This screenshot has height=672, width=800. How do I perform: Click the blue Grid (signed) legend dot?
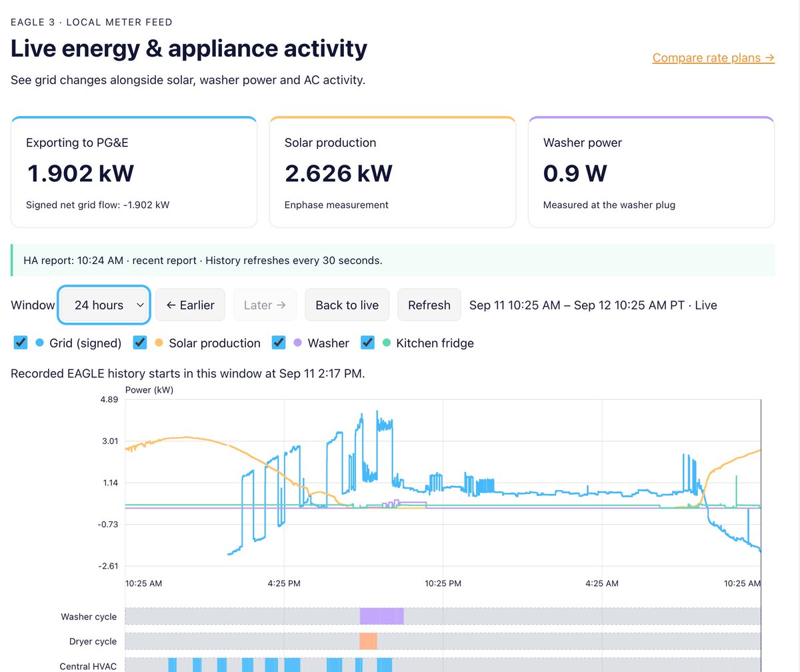[39, 343]
